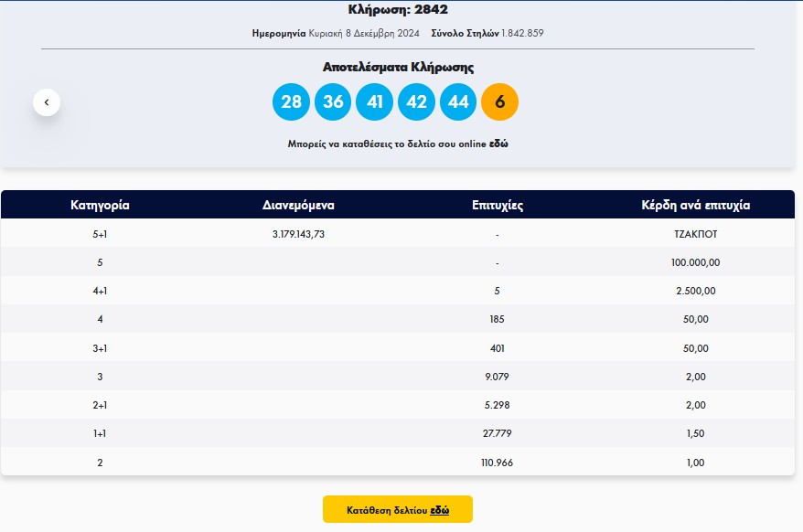Select the '2+1' category cell
This screenshot has height=532, width=803.
pyautogui.click(x=100, y=405)
